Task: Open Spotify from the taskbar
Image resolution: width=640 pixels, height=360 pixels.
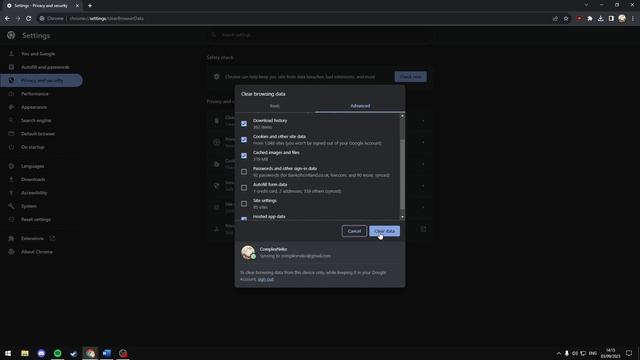Action: pos(58,353)
